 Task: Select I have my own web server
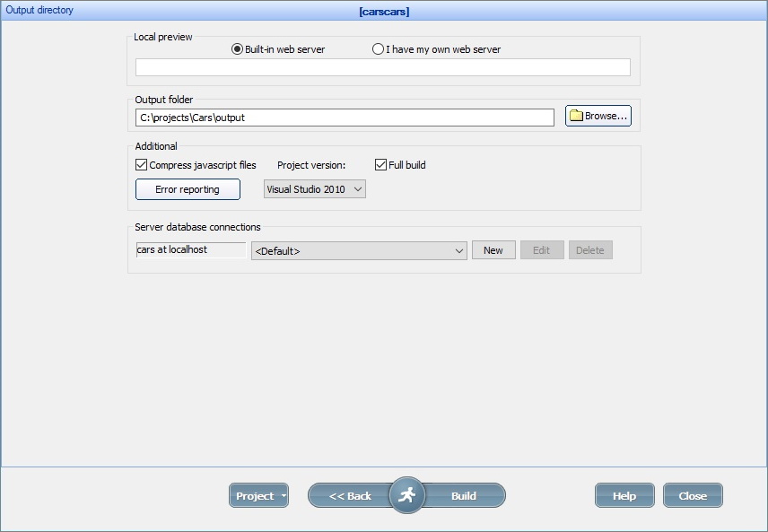[379, 49]
